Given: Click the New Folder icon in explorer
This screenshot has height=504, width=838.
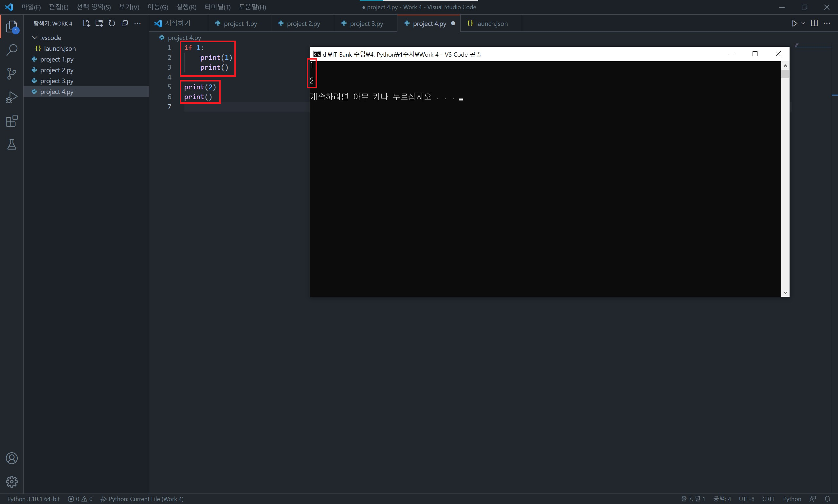Looking at the screenshot, I should [x=99, y=23].
